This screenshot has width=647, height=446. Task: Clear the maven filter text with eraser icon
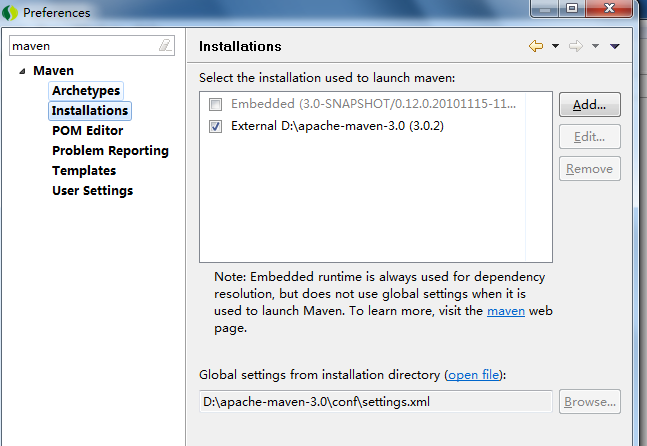(x=165, y=45)
